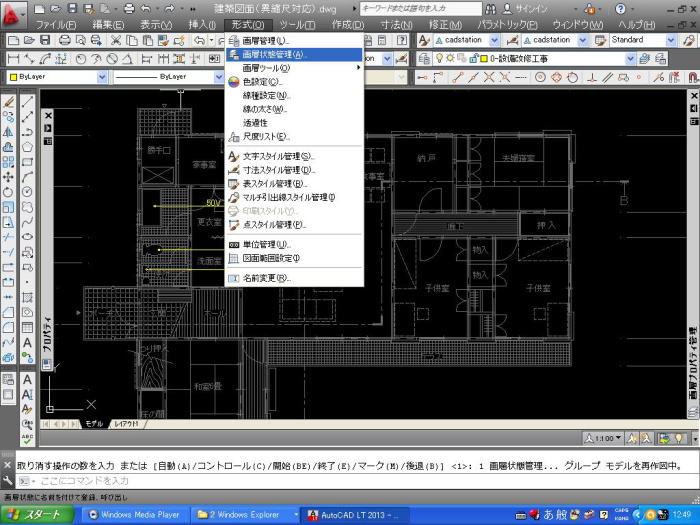Click the Layer Properties Manager icon beside layer dropdown

425,58
